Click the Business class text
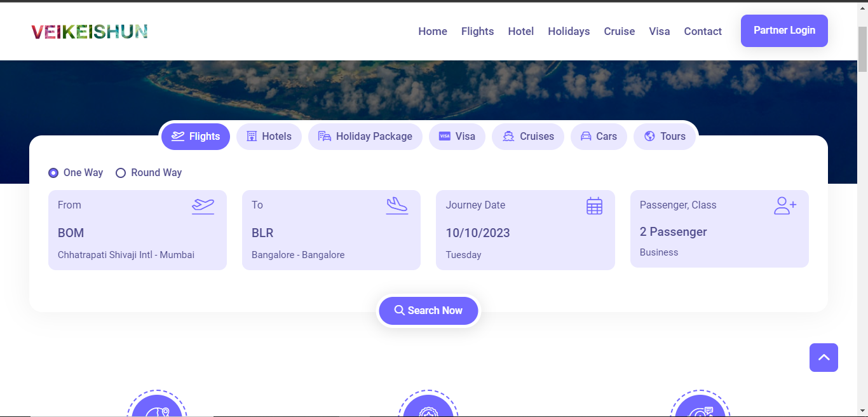The image size is (868, 417). (659, 252)
